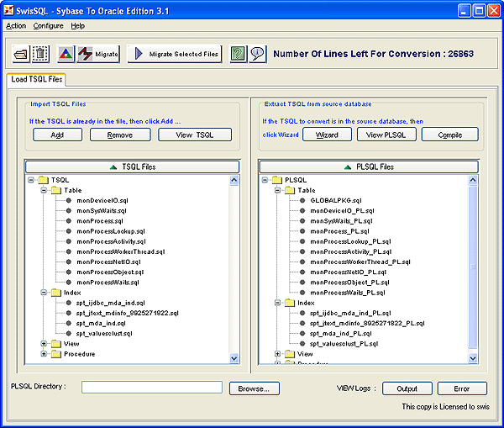Screen dimensions: 504x428
Task: Open the Error log button
Action: tap(462, 388)
